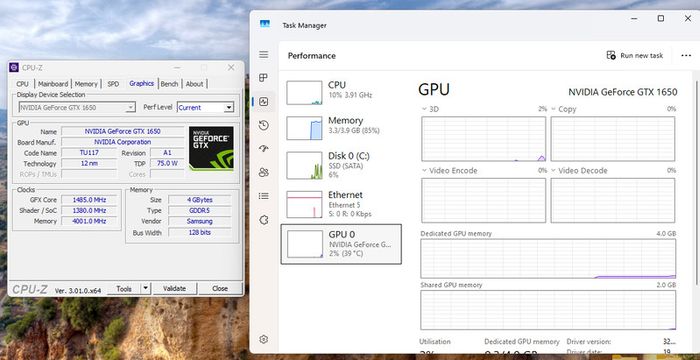Select Performance page icon in sidebar

click(264, 101)
